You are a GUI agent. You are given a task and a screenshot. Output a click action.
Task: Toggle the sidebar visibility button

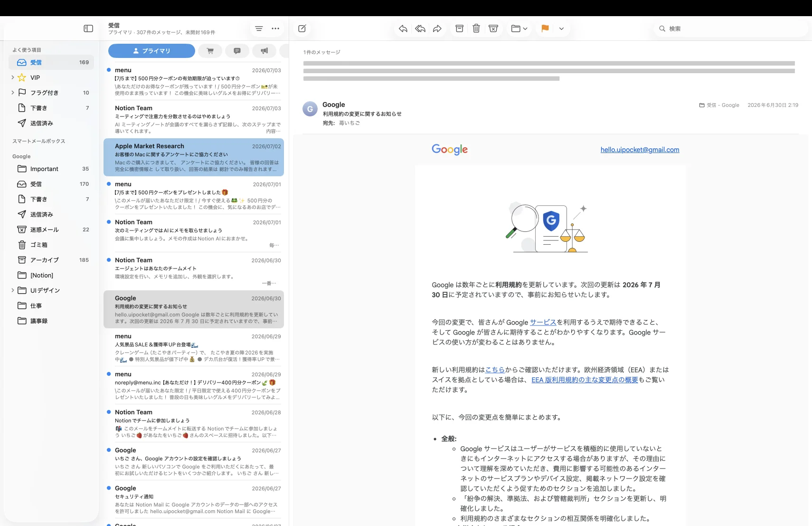(88, 29)
